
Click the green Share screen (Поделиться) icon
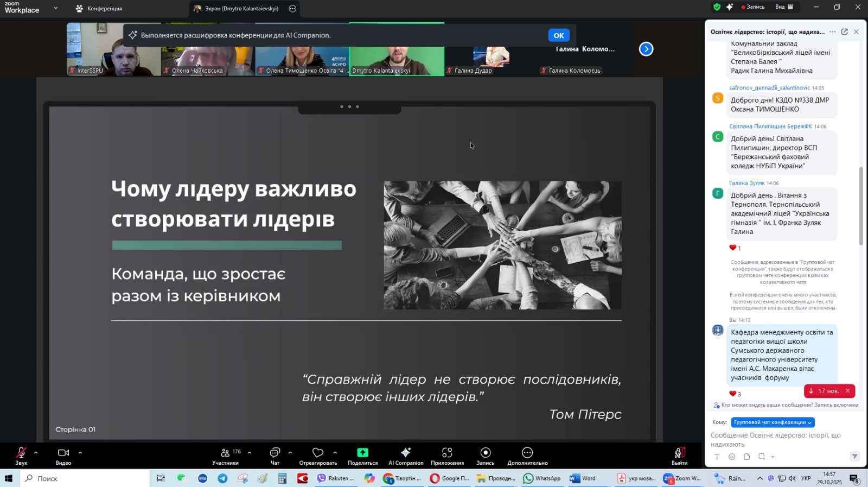(x=362, y=453)
